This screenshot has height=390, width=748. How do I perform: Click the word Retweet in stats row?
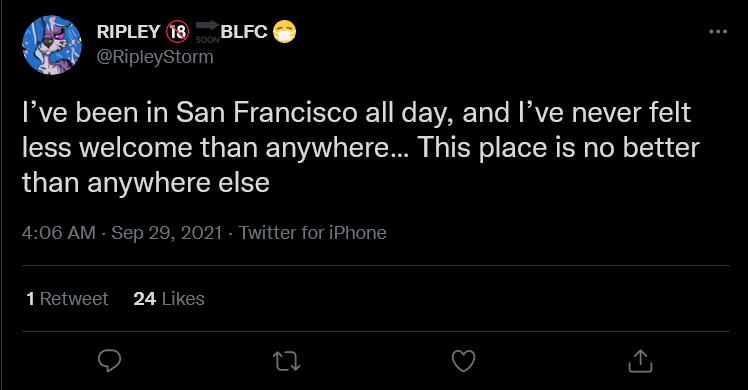[x=74, y=299]
